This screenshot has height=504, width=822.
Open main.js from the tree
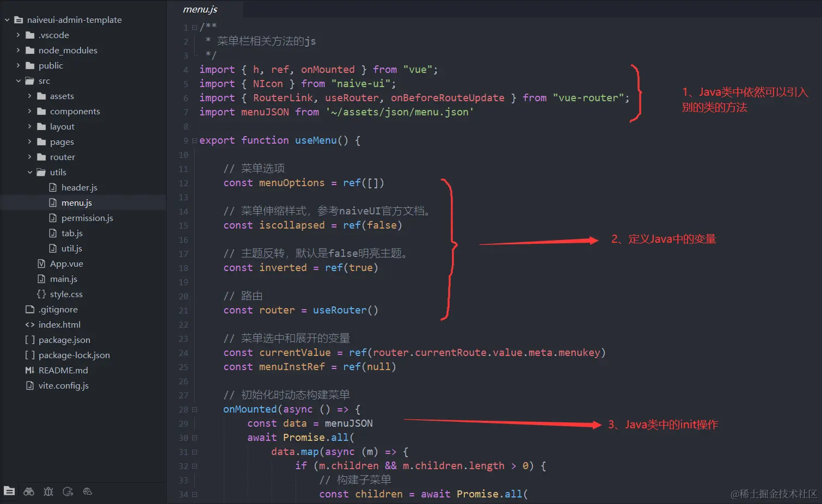64,279
